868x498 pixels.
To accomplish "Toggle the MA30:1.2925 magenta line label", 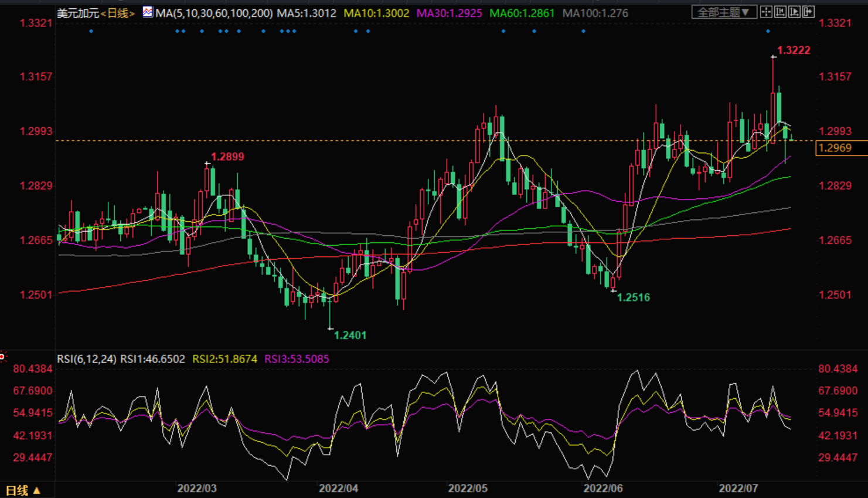I will [x=449, y=13].
